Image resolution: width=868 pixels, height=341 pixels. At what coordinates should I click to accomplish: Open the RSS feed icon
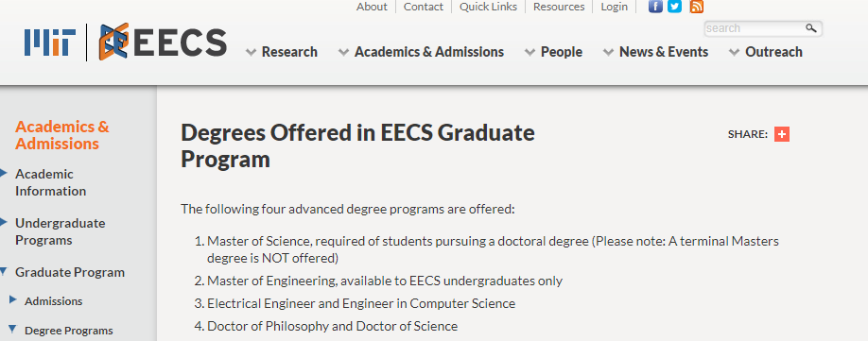click(697, 7)
